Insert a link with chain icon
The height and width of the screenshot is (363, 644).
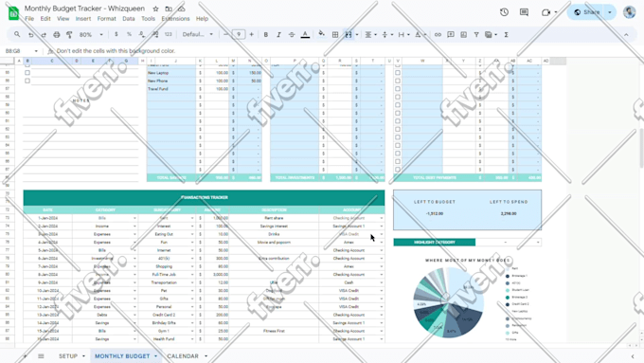(x=438, y=35)
